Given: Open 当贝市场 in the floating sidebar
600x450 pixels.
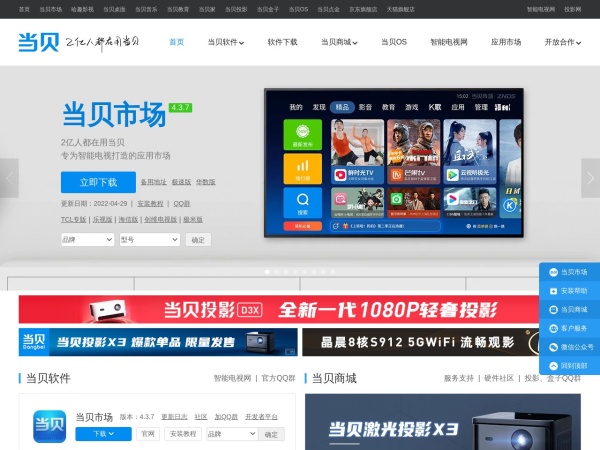Looking at the screenshot, I should pyautogui.click(x=569, y=272).
